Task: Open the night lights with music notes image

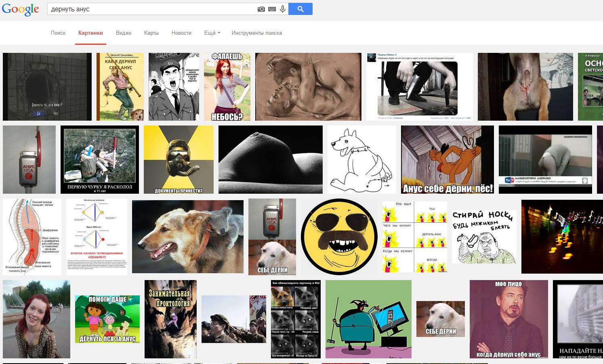Action: (x=562, y=237)
